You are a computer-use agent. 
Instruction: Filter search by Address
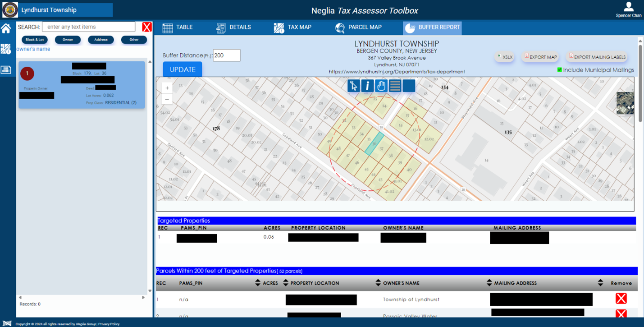point(101,40)
